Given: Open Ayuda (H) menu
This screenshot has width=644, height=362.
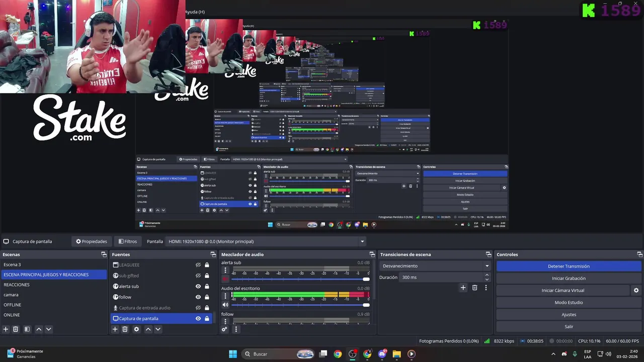Looking at the screenshot, I should point(195,12).
